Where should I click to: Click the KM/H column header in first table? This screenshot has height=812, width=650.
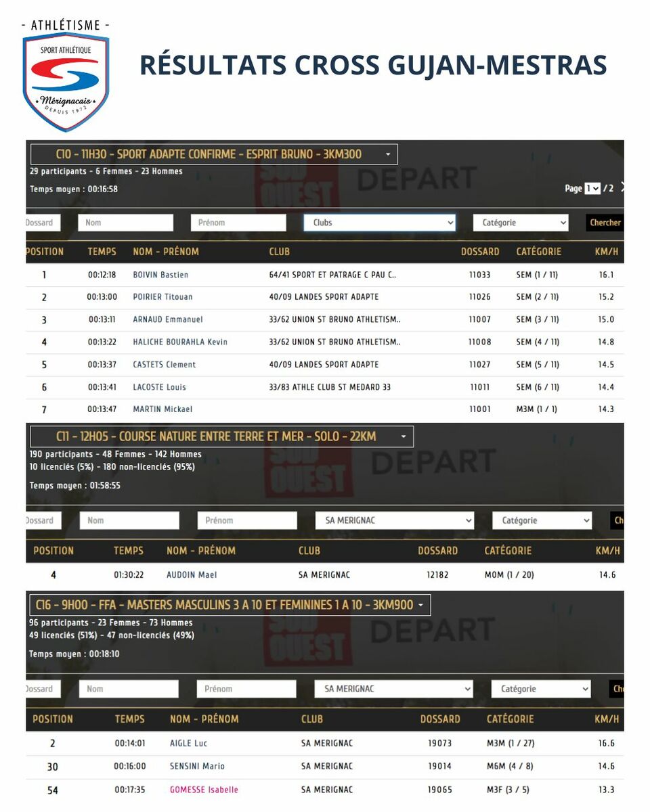pyautogui.click(x=605, y=252)
